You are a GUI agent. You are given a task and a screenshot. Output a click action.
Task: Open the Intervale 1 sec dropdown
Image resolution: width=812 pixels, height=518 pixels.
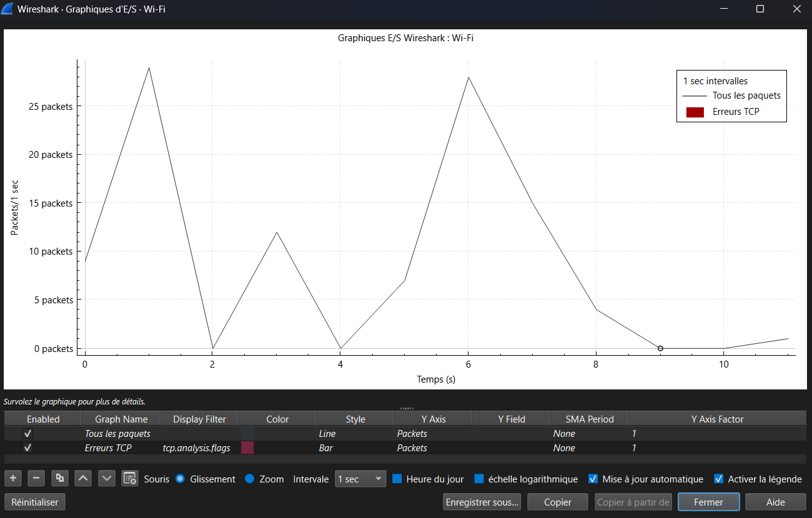361,479
